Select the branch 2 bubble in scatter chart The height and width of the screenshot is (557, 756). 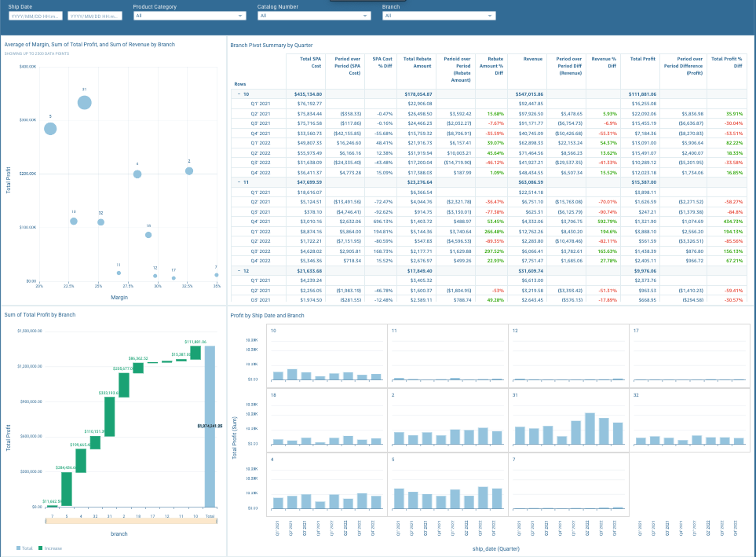tap(189, 170)
